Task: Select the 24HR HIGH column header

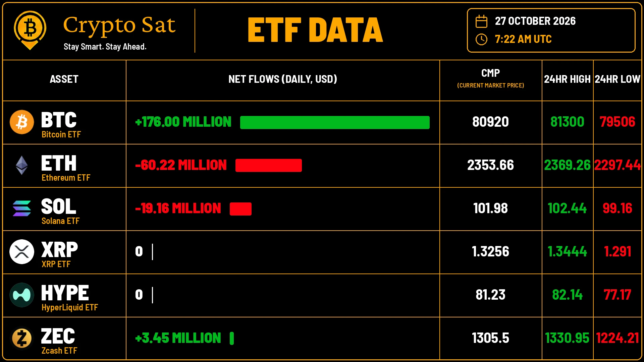Action: pyautogui.click(x=567, y=79)
